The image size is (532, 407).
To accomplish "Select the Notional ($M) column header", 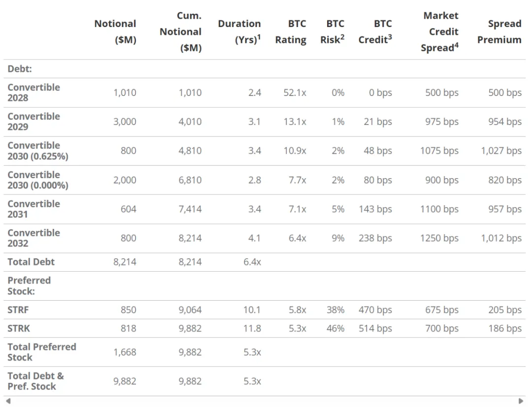I will [x=115, y=31].
